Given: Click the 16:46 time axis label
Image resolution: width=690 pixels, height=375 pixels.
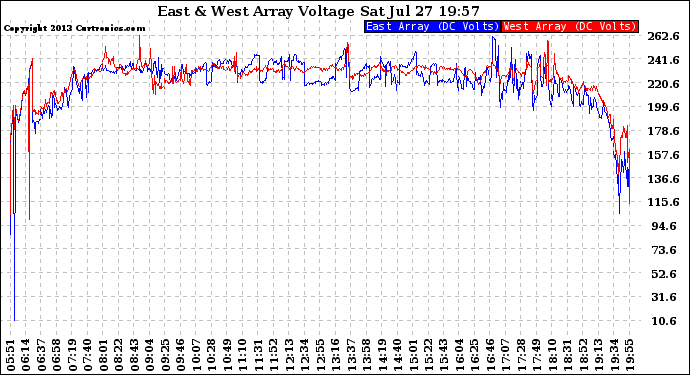Looking at the screenshot, I should (x=490, y=355).
